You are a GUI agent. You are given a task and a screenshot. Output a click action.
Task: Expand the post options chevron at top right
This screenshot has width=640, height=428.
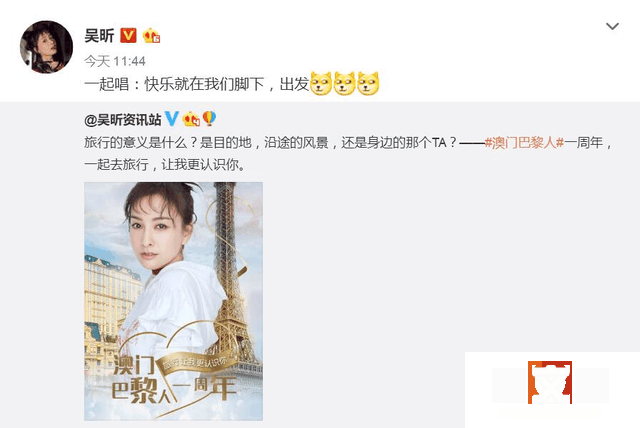click(612, 27)
